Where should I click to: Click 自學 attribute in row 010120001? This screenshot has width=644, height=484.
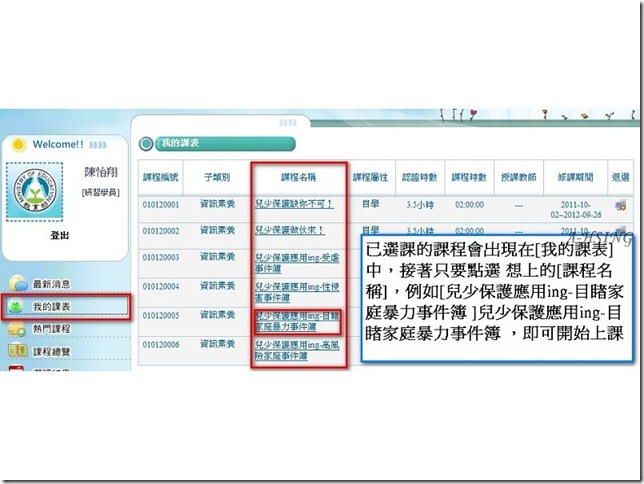[x=370, y=204]
